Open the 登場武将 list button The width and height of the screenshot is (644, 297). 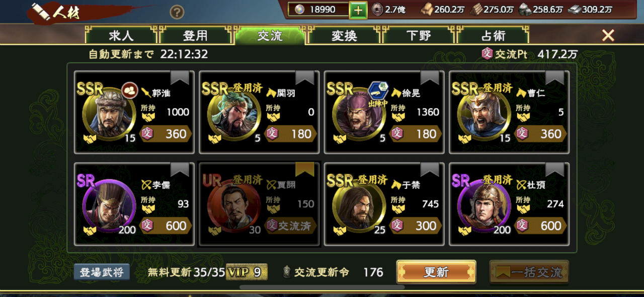pos(102,272)
